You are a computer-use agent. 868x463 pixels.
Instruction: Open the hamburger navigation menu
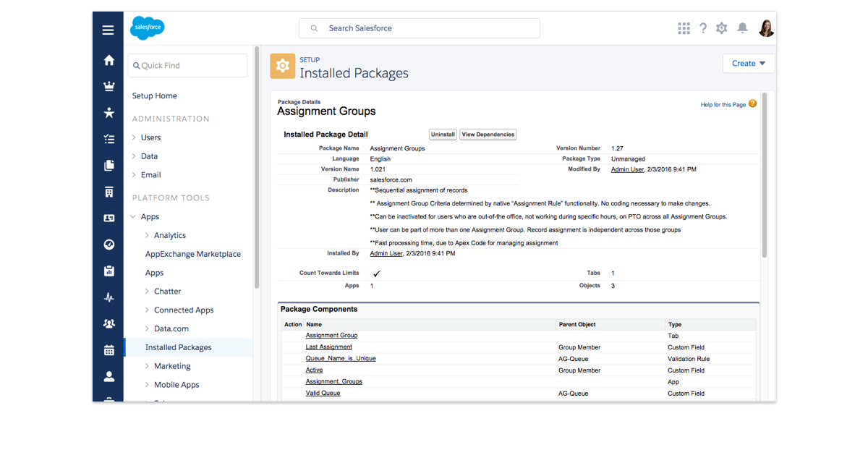[108, 30]
